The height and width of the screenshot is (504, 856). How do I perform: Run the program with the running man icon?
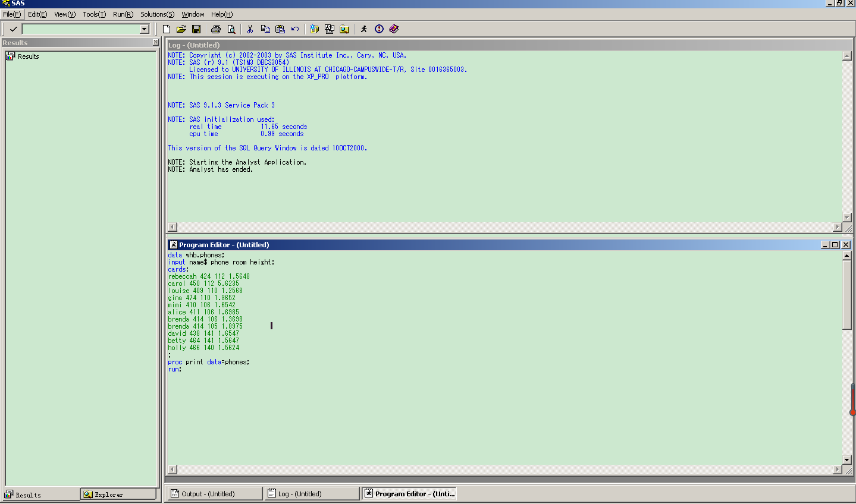point(364,29)
